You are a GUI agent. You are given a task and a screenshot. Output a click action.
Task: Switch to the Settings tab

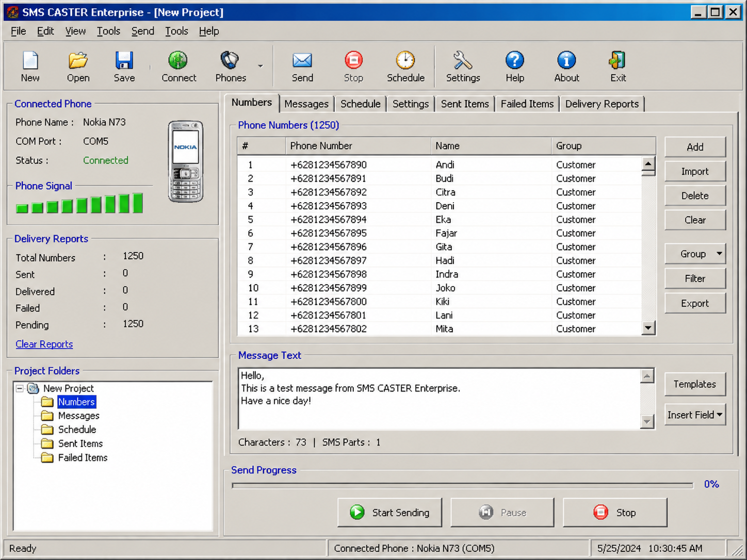(x=411, y=104)
